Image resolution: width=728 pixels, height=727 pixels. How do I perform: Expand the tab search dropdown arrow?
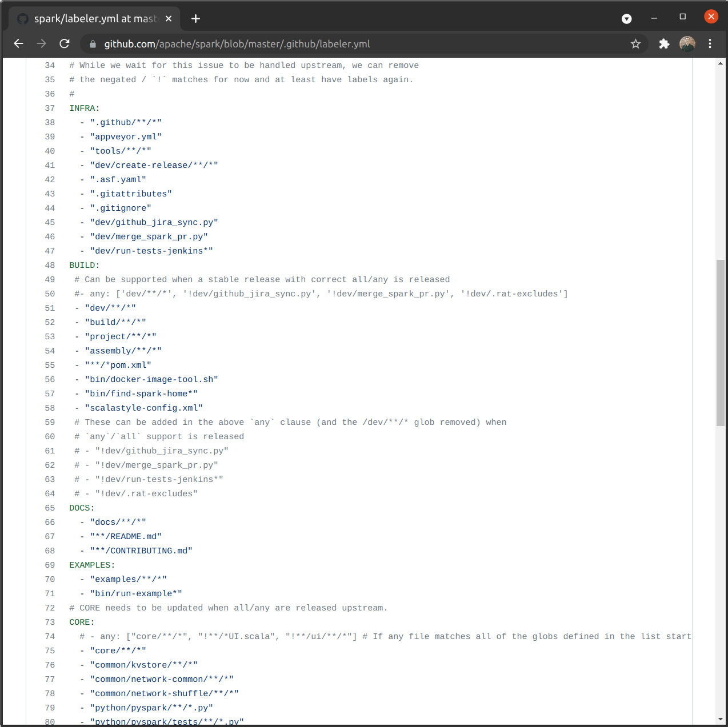[627, 19]
